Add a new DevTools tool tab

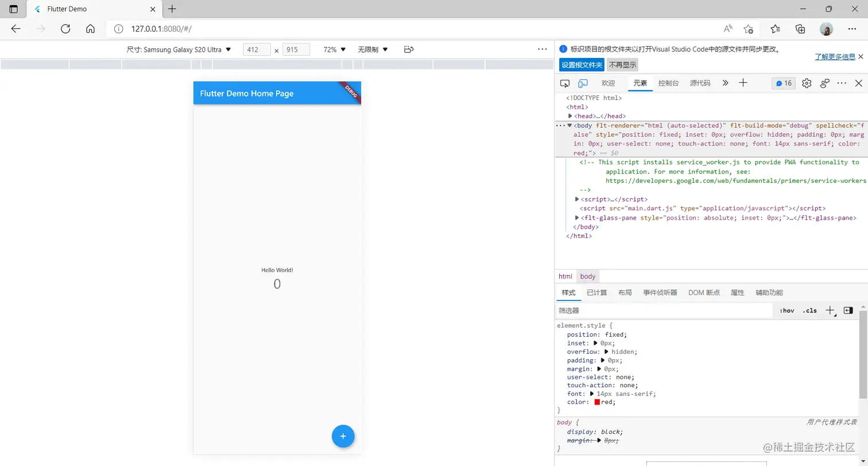(743, 83)
